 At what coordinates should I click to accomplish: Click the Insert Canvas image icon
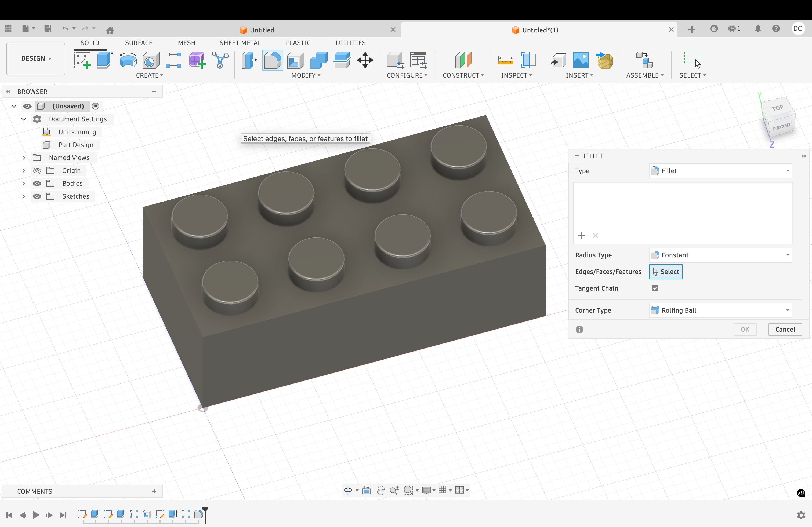click(x=581, y=60)
